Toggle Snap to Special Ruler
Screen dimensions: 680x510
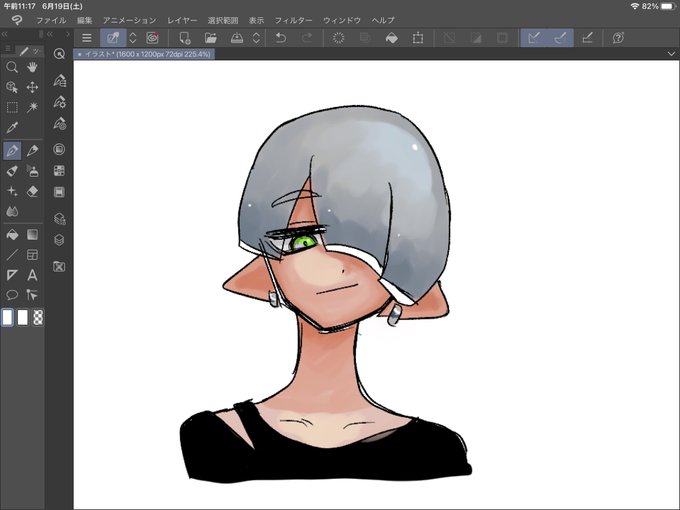(x=560, y=38)
